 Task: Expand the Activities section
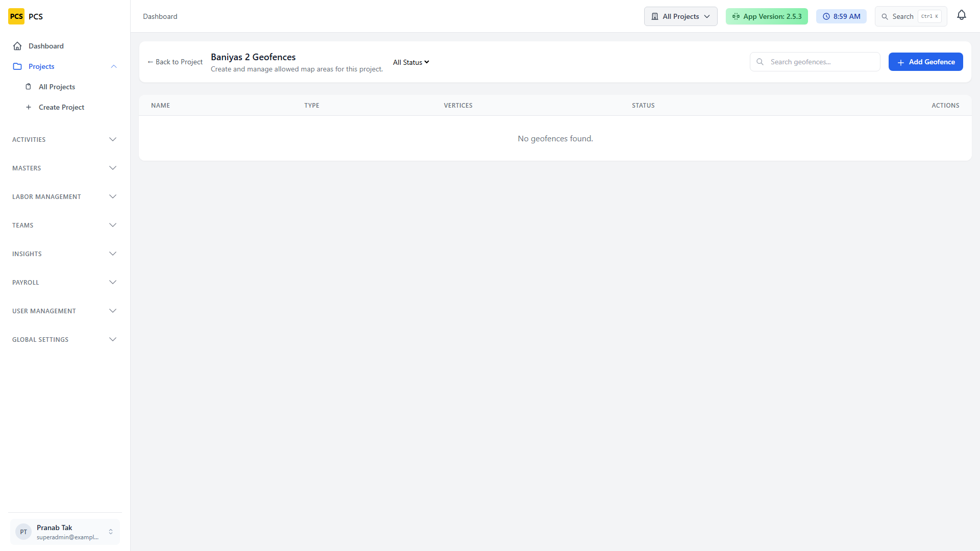[64, 139]
